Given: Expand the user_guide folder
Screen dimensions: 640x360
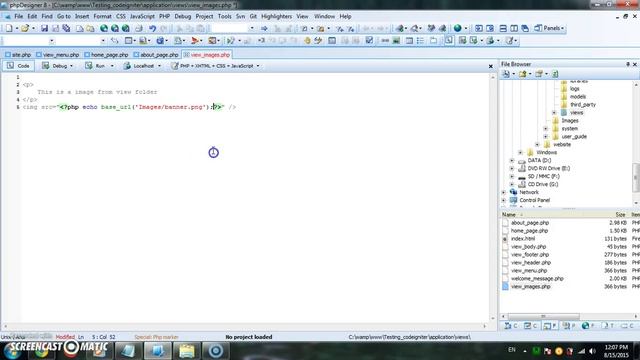Looking at the screenshot, I should (x=546, y=136).
